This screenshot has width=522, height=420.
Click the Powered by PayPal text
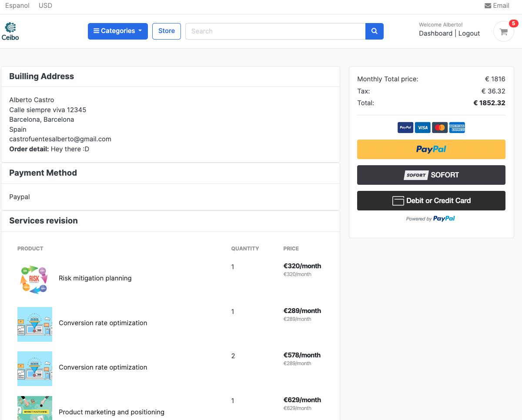tap(431, 219)
